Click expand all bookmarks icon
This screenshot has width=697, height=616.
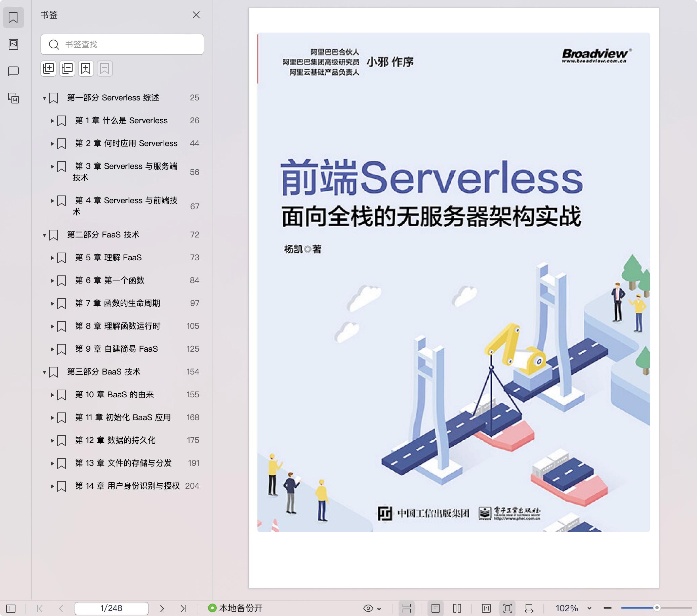point(48,69)
